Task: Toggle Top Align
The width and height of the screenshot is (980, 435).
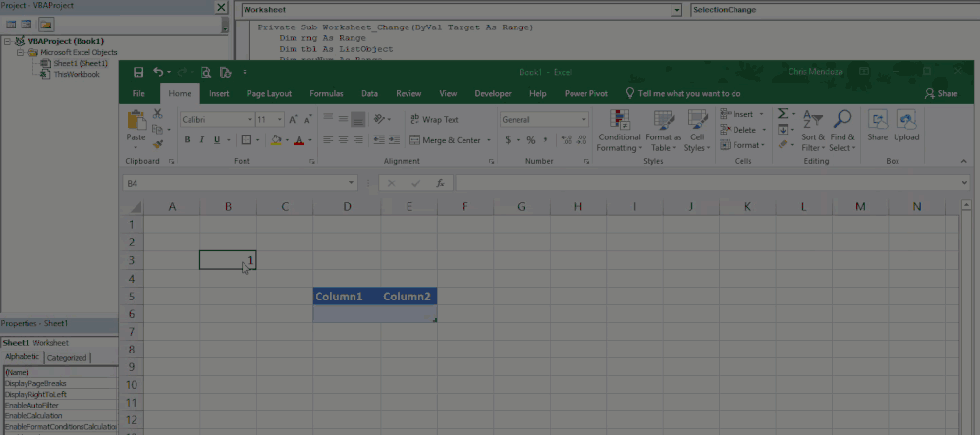Action: click(x=328, y=119)
